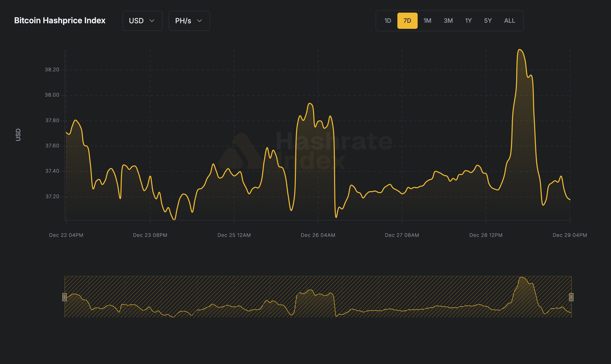Select the 5Y view
This screenshot has width=611, height=364.
pyautogui.click(x=487, y=20)
